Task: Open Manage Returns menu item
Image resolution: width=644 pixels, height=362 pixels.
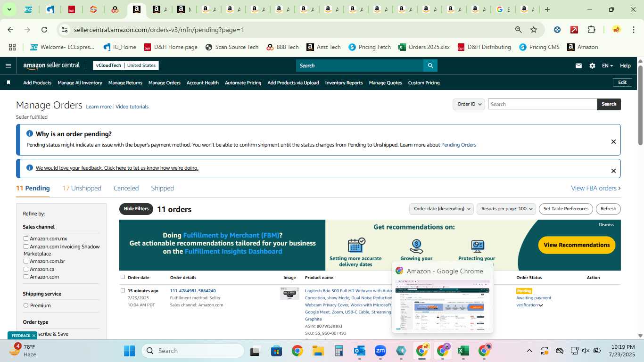Action: [125, 83]
